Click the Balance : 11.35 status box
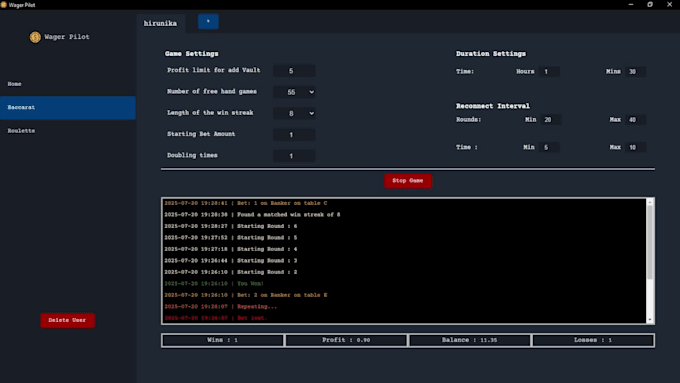This screenshot has width=680, height=383. pos(469,340)
